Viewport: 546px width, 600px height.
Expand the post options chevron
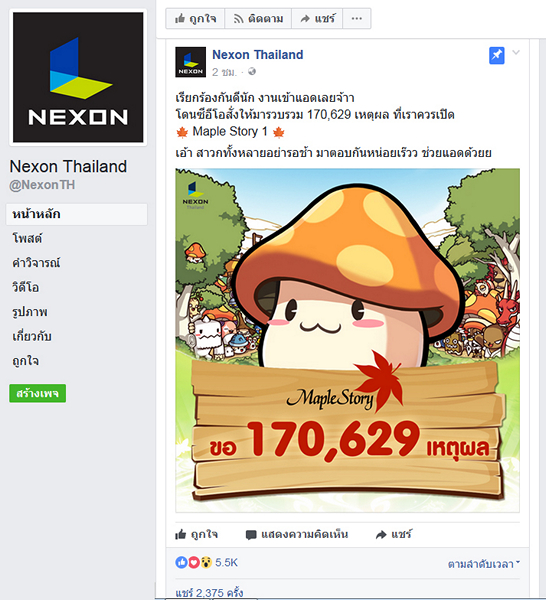tap(516, 52)
